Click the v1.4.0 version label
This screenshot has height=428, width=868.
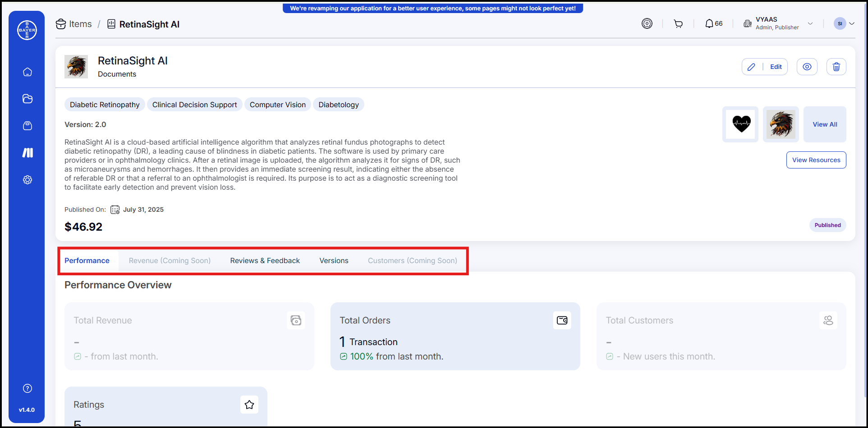(x=27, y=410)
